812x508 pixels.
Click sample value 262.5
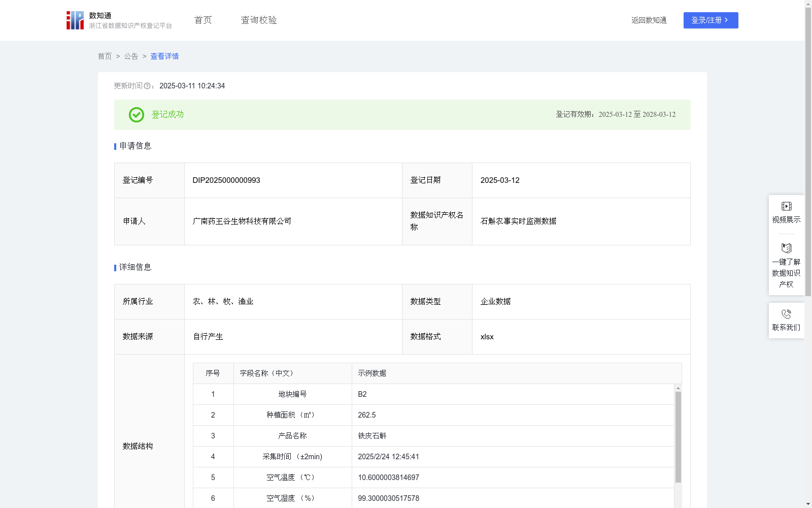[366, 415]
